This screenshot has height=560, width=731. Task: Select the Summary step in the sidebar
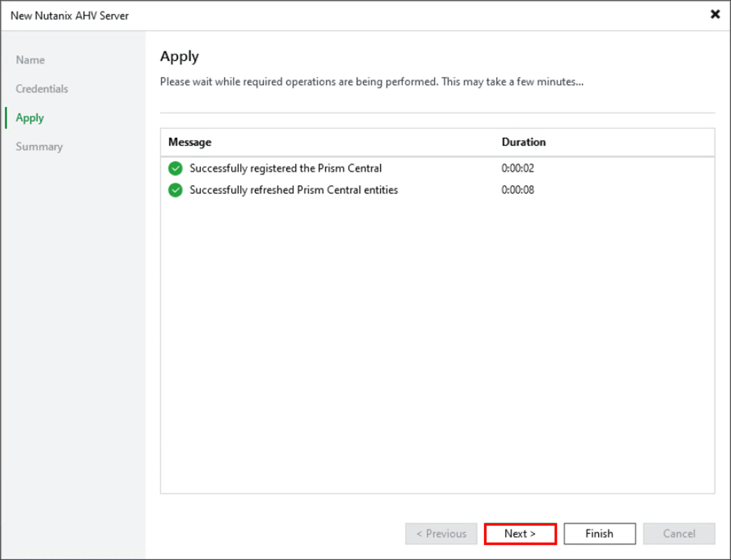pos(39,146)
